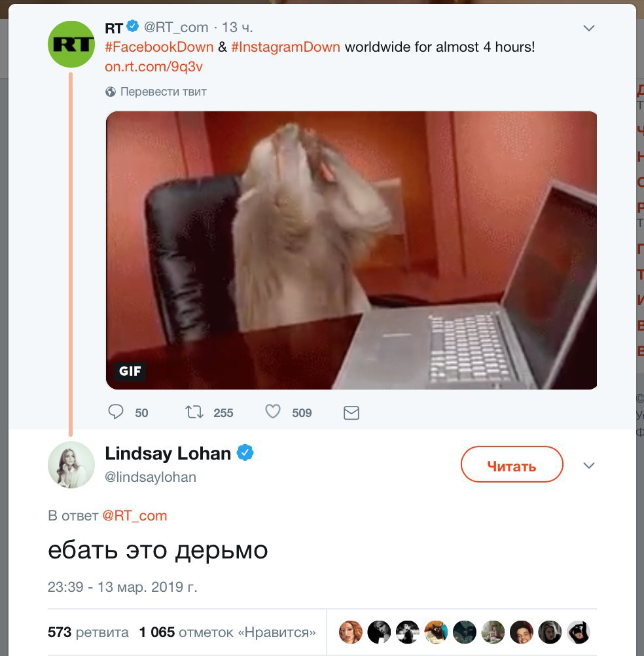View the 573 ретвита list
The width and height of the screenshot is (644, 656).
pos(88,632)
